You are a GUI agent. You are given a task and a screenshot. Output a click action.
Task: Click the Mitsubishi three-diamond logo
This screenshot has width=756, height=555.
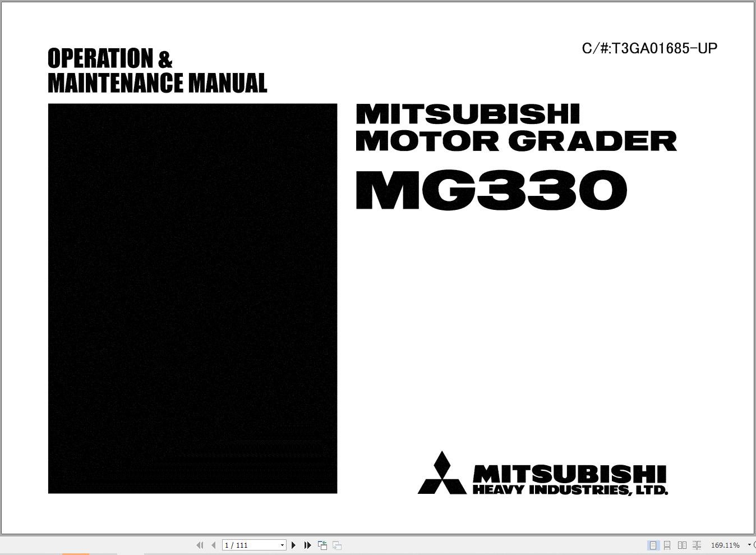tap(442, 473)
